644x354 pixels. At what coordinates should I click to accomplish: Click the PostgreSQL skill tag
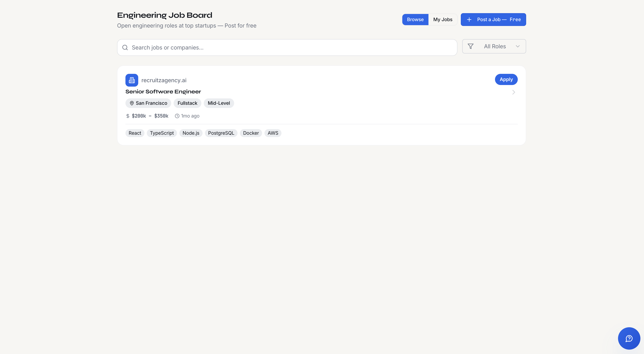coord(221,133)
